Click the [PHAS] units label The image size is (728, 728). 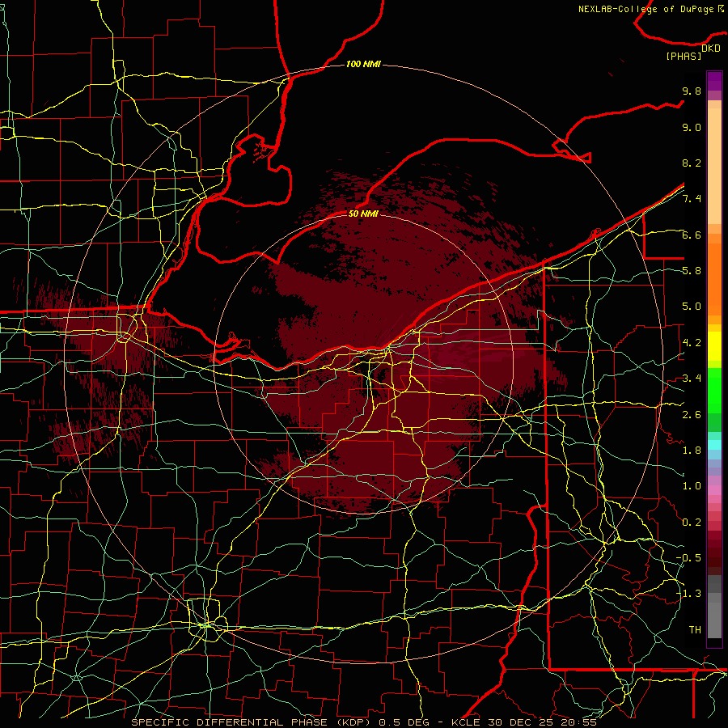(684, 57)
